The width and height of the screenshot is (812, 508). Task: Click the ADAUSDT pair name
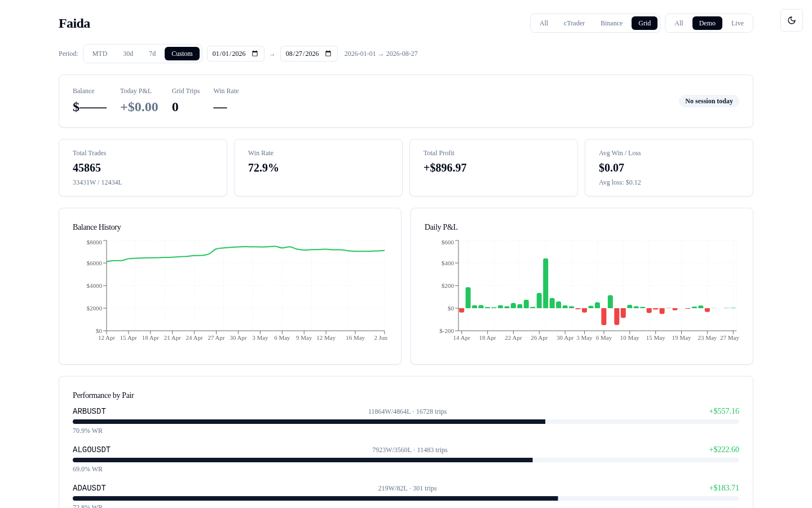[89, 488]
